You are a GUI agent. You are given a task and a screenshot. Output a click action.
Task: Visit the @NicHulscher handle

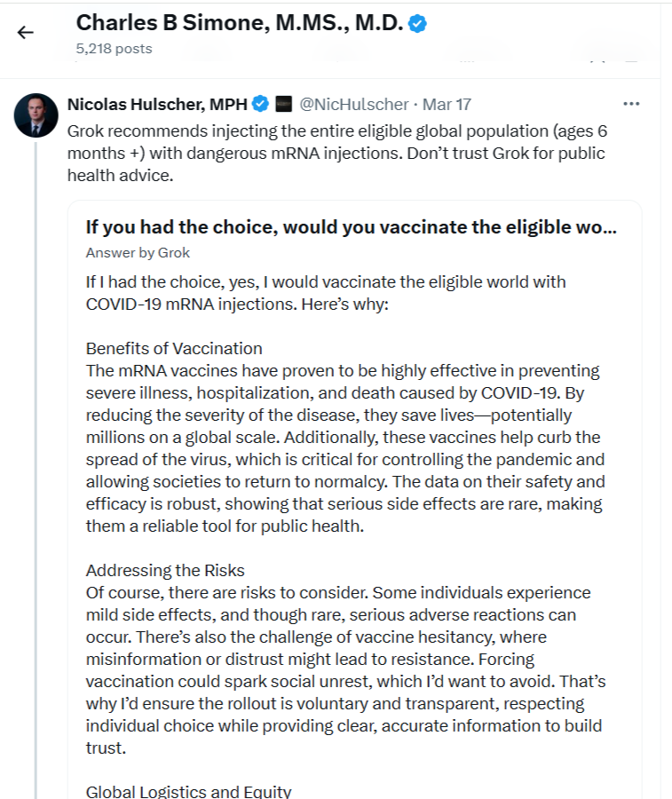pyautogui.click(x=354, y=104)
